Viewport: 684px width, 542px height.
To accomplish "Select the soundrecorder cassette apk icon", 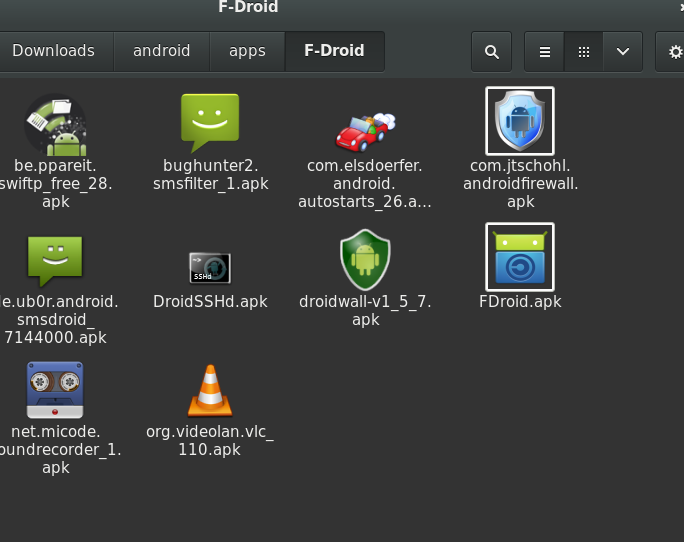I will coord(55,390).
